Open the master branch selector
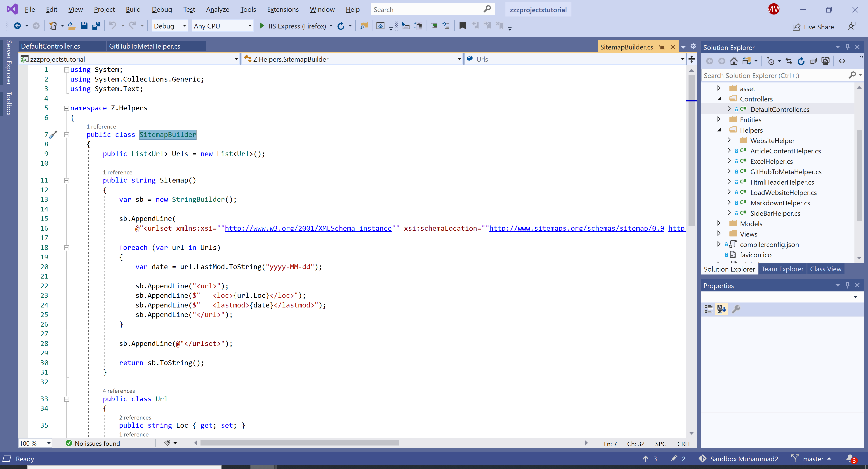 click(x=813, y=459)
